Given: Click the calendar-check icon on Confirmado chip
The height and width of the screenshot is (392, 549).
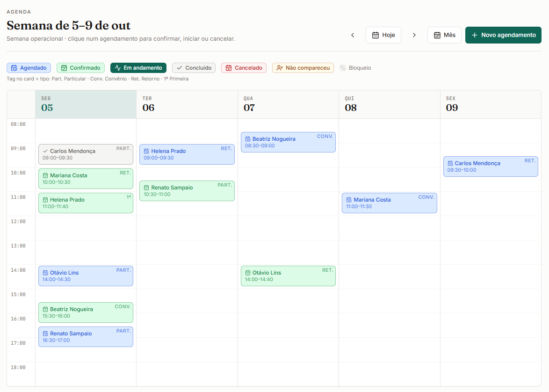Looking at the screenshot, I should point(64,68).
